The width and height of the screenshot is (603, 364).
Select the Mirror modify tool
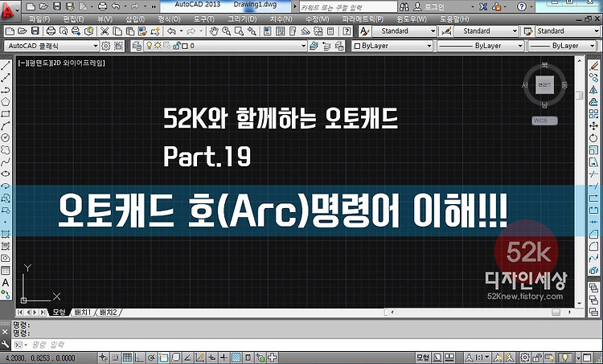coord(594,90)
